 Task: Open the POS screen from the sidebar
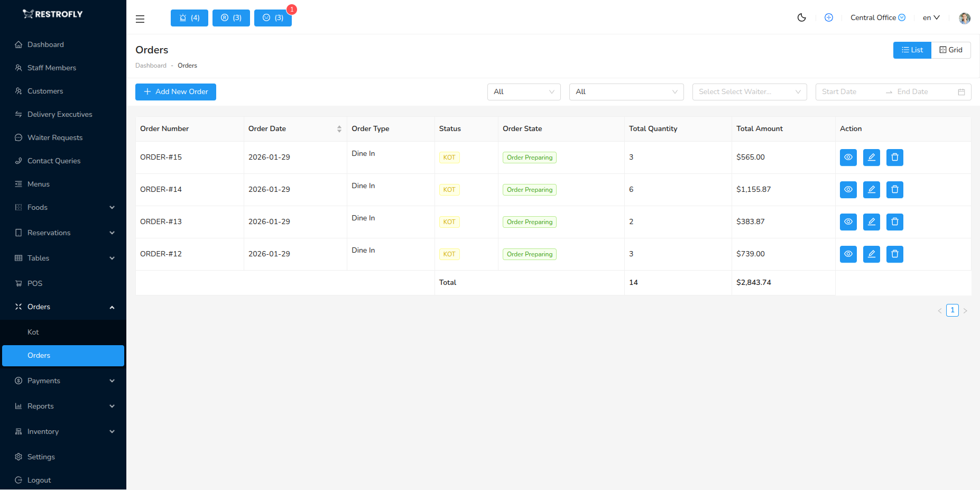(35, 283)
